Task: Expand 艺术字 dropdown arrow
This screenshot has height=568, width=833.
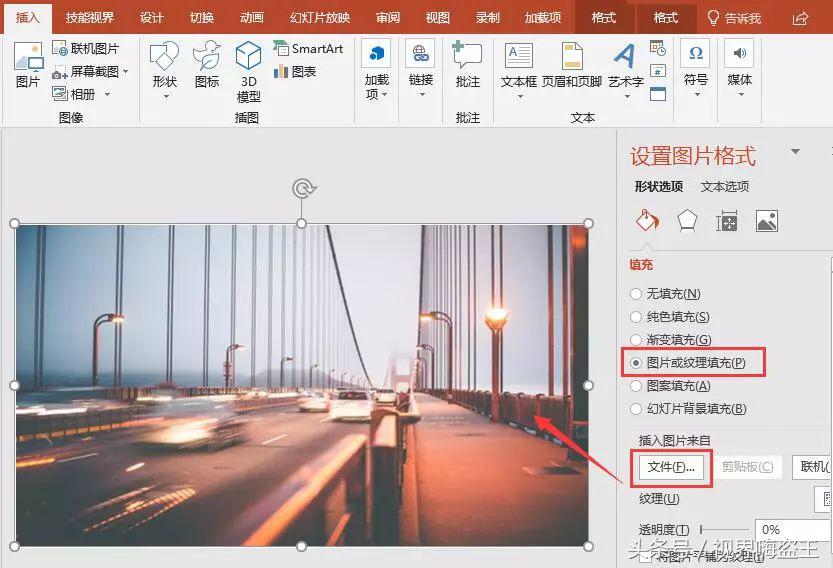Action: [627, 96]
